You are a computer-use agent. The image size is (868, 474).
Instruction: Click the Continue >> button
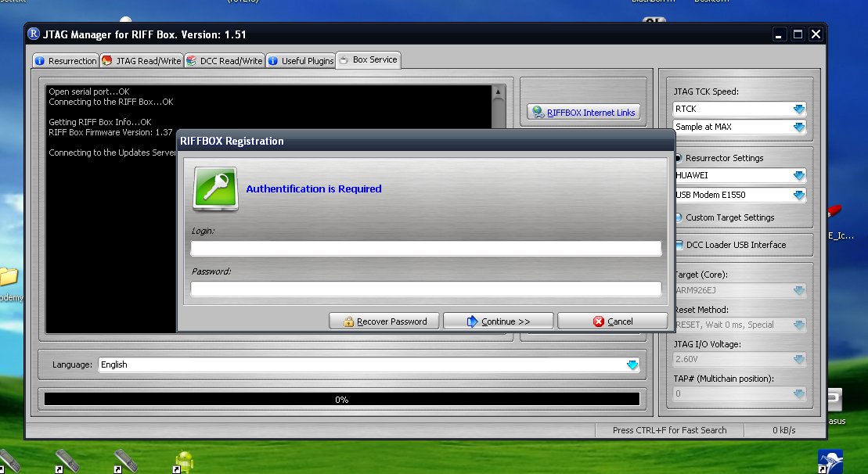[x=499, y=321]
